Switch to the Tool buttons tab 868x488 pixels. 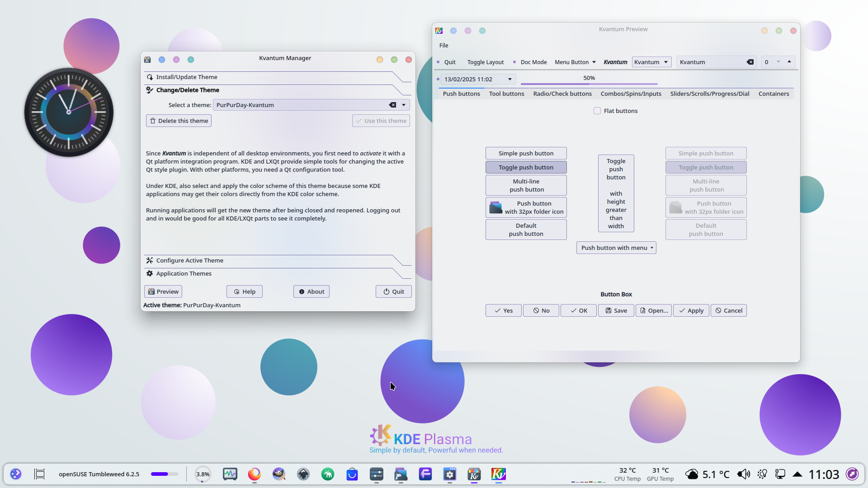coord(506,94)
